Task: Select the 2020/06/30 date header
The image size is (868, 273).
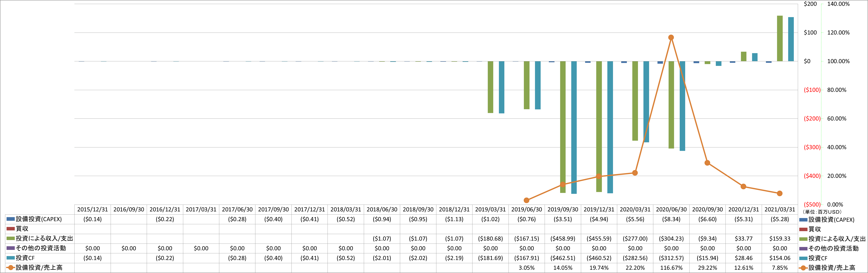Action: click(671, 209)
